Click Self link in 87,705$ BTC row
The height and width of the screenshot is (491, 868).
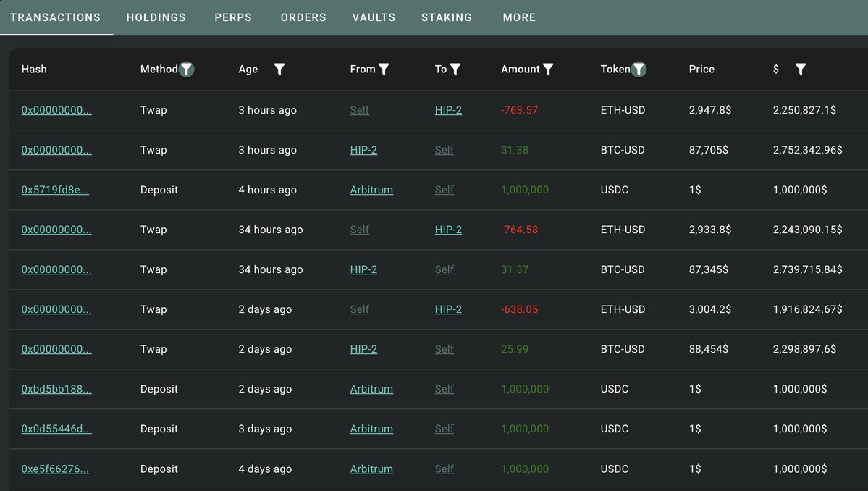coord(444,150)
